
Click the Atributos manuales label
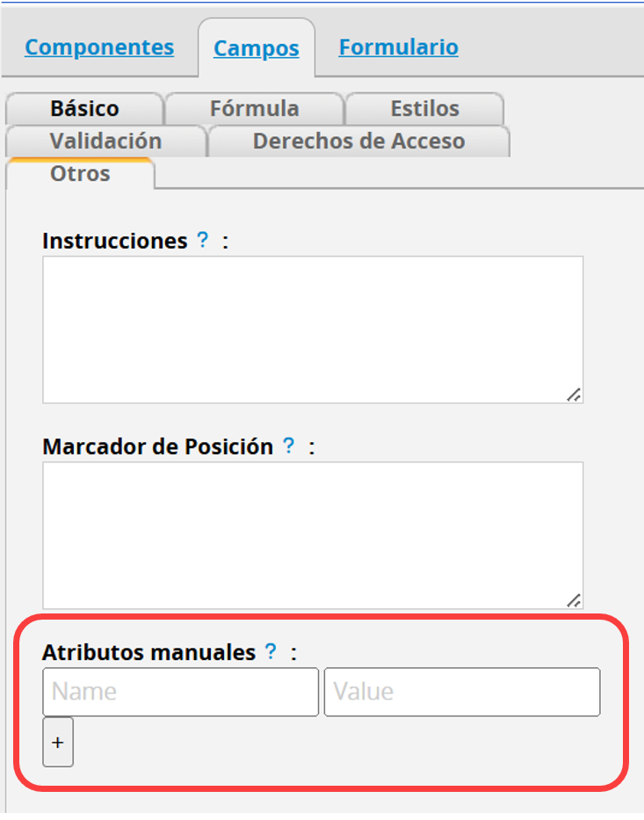(149, 652)
